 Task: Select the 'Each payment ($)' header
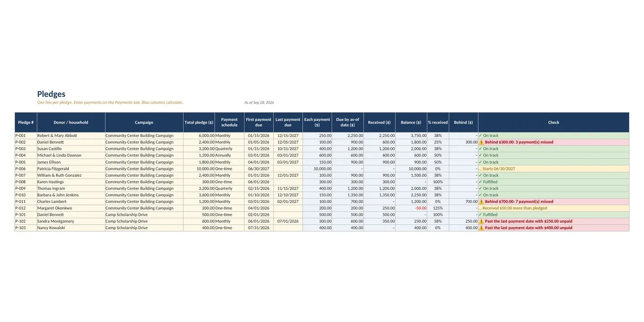tap(317, 123)
